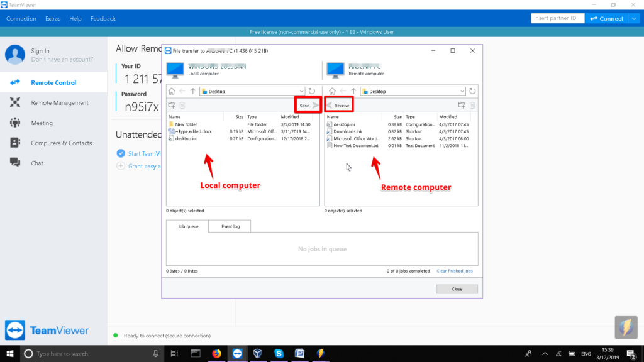Open the local Desktop path dropdown
This screenshot has height=362, width=644.
(x=301, y=92)
